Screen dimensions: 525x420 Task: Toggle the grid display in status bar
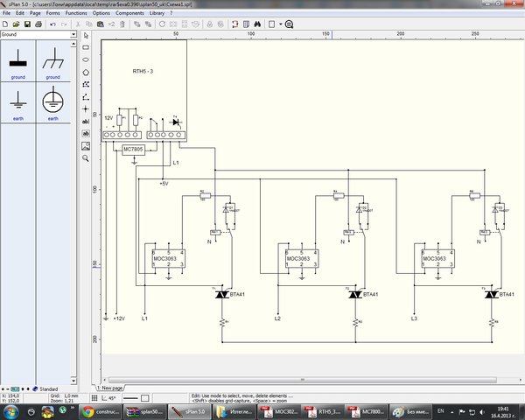[94, 398]
